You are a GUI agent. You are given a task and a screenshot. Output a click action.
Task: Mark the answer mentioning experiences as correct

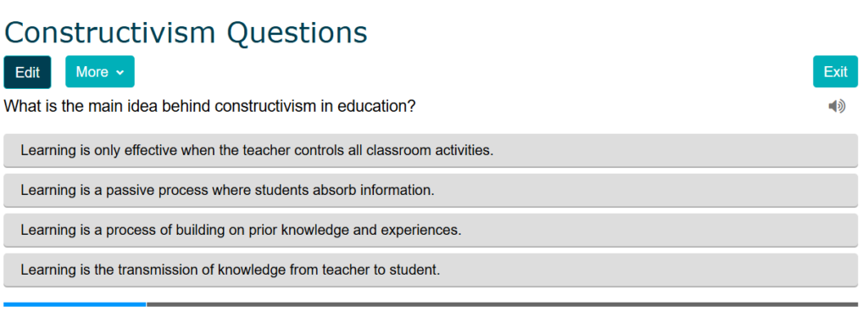point(431,230)
